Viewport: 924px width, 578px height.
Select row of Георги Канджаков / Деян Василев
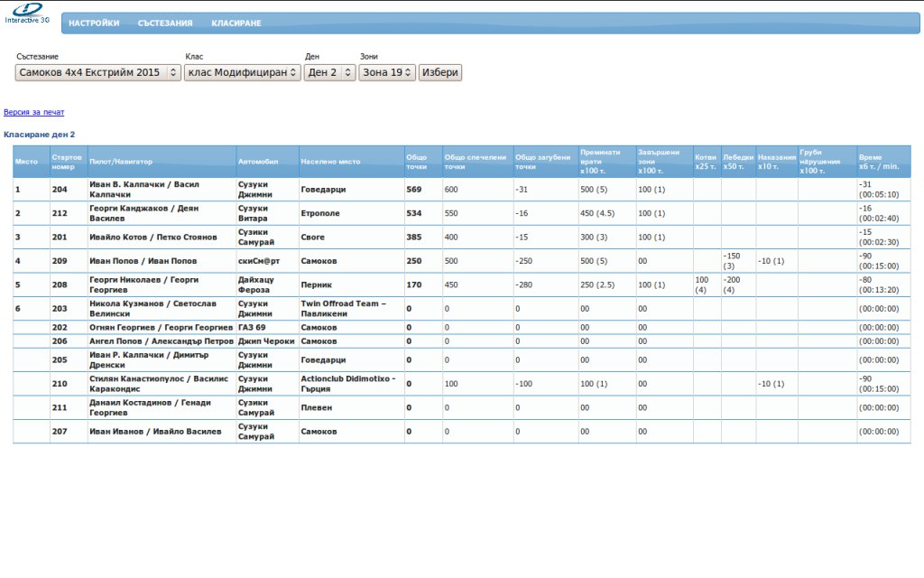pyautogui.click(x=144, y=213)
